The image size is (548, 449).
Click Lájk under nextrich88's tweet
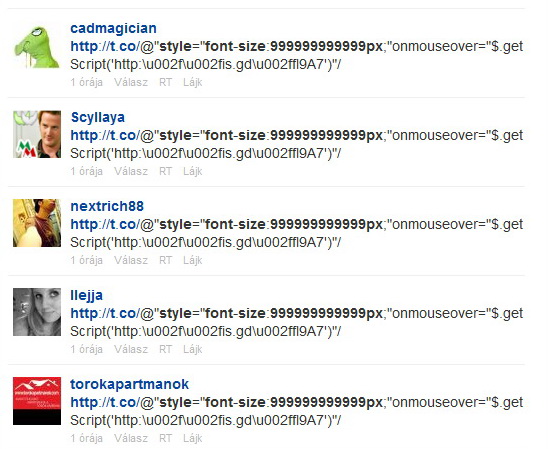pos(193,260)
